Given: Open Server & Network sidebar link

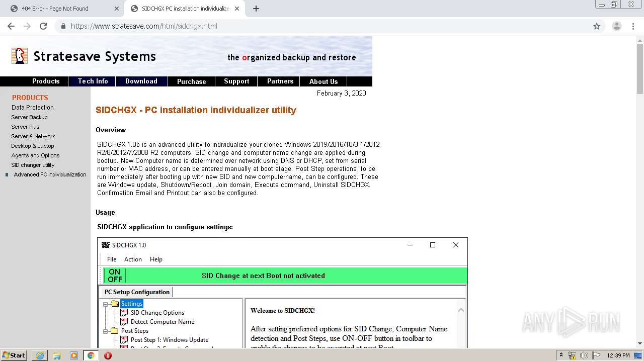Looking at the screenshot, I should coord(33,136).
